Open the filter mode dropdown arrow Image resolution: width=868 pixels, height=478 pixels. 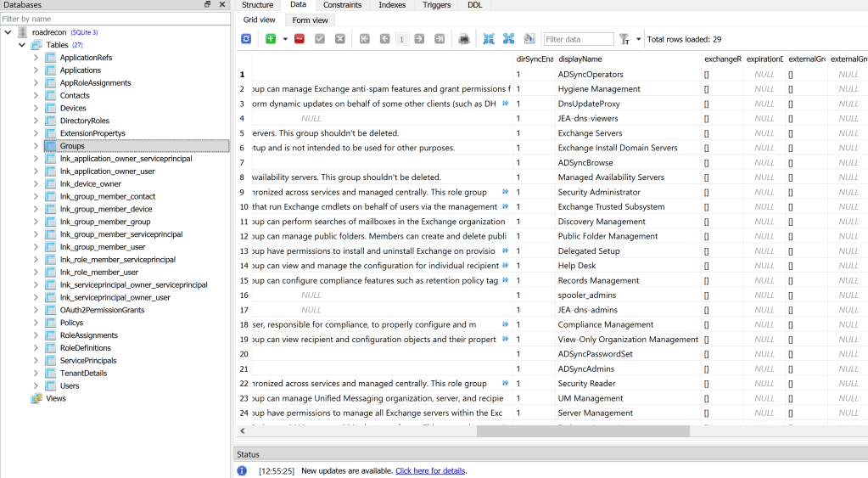pyautogui.click(x=638, y=39)
